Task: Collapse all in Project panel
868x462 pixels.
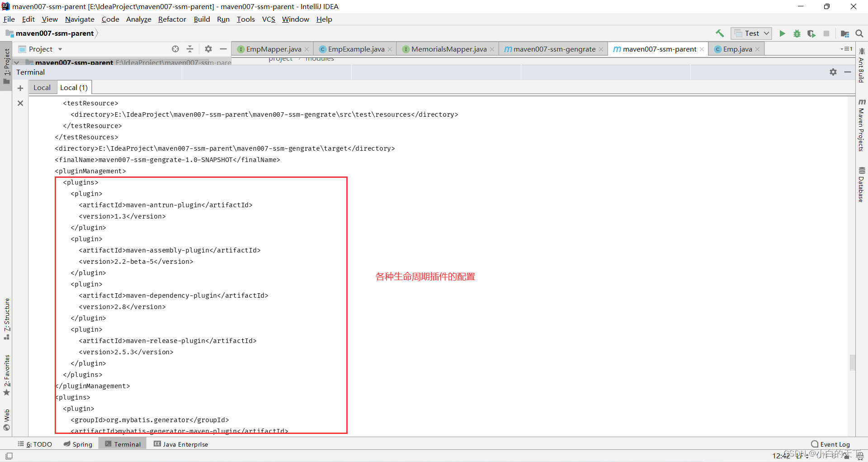Action: pyautogui.click(x=190, y=49)
